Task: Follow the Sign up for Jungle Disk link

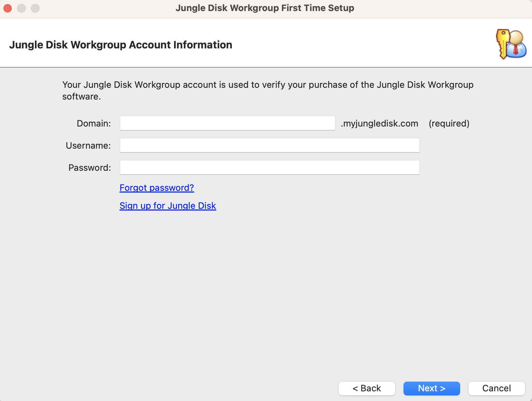Action: click(168, 206)
